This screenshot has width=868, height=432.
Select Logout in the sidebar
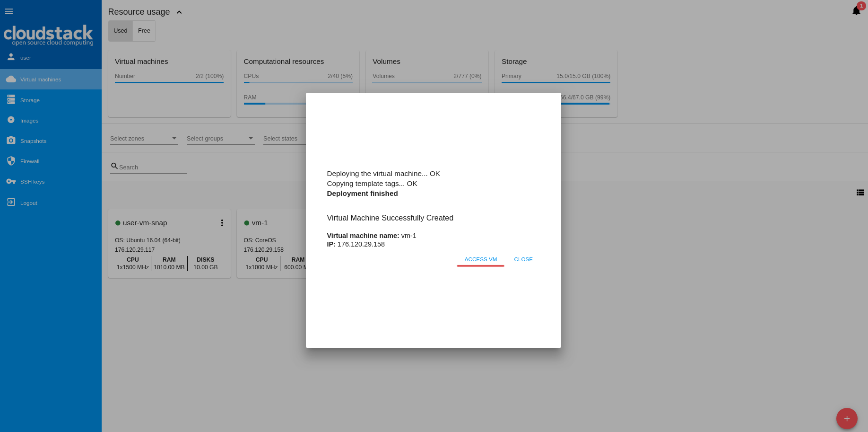tap(28, 203)
